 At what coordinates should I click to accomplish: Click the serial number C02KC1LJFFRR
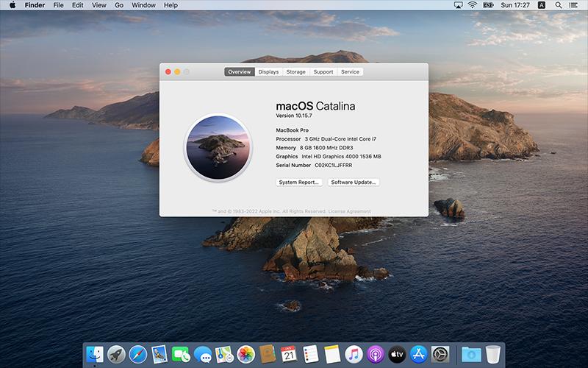tap(334, 165)
